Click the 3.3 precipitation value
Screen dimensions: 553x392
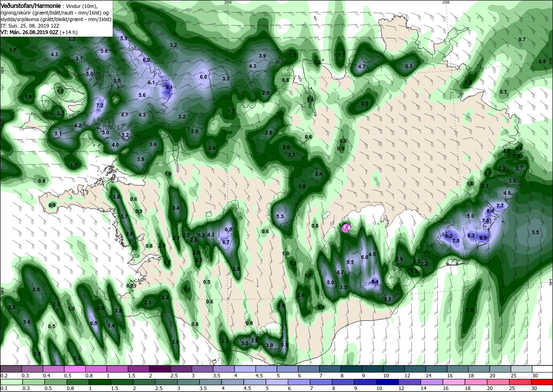pos(409,66)
